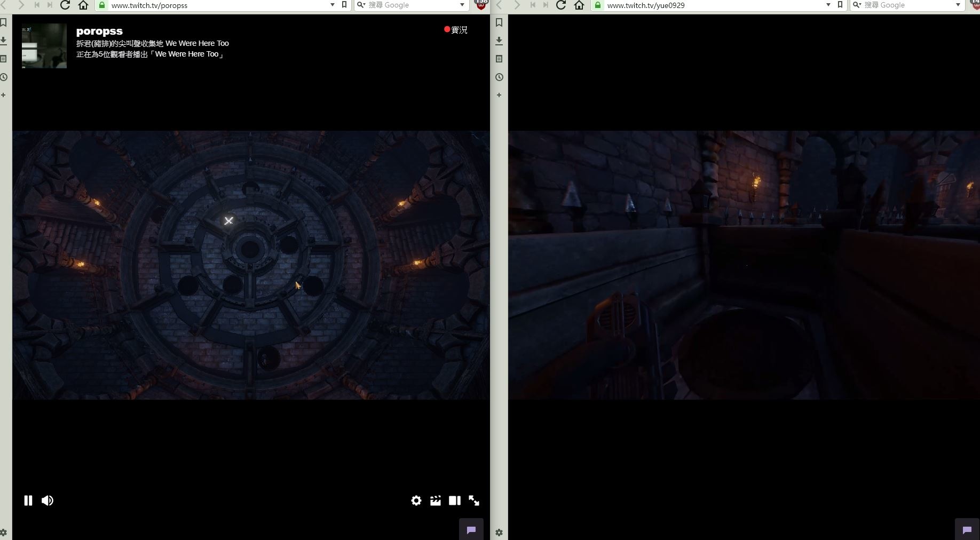Open Downloads panel in yue0929 window
The image size is (980, 540).
pyautogui.click(x=499, y=41)
